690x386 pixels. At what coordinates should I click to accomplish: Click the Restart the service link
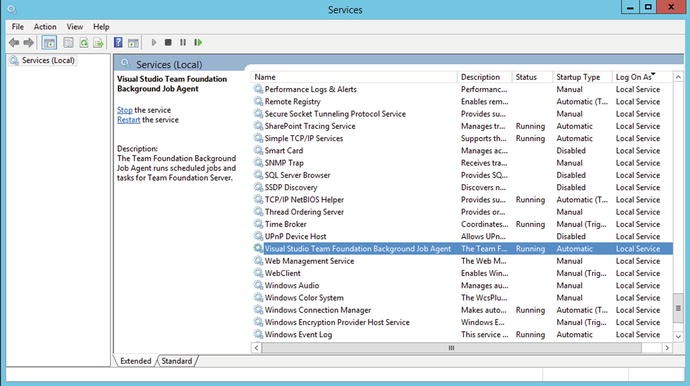[128, 120]
